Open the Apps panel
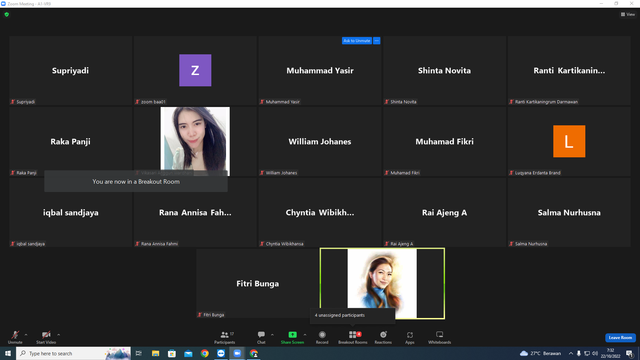Screen dimensions: 640x360 [x=409, y=337]
